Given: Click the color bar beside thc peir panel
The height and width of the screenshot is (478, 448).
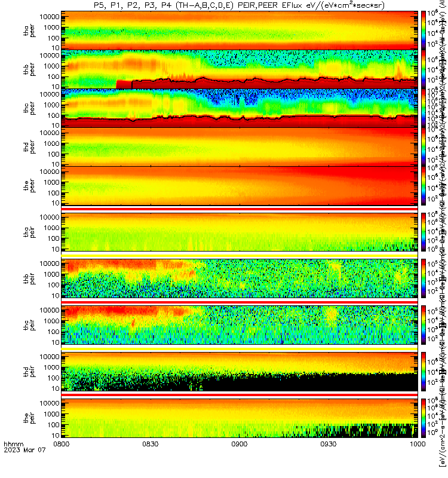Looking at the screenshot, I should pyautogui.click(x=424, y=325).
